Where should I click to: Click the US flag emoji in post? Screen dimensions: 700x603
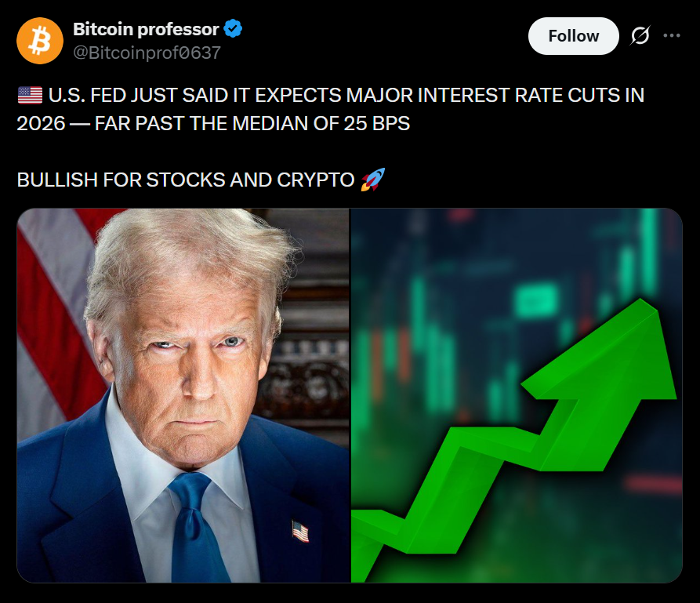click(30, 95)
